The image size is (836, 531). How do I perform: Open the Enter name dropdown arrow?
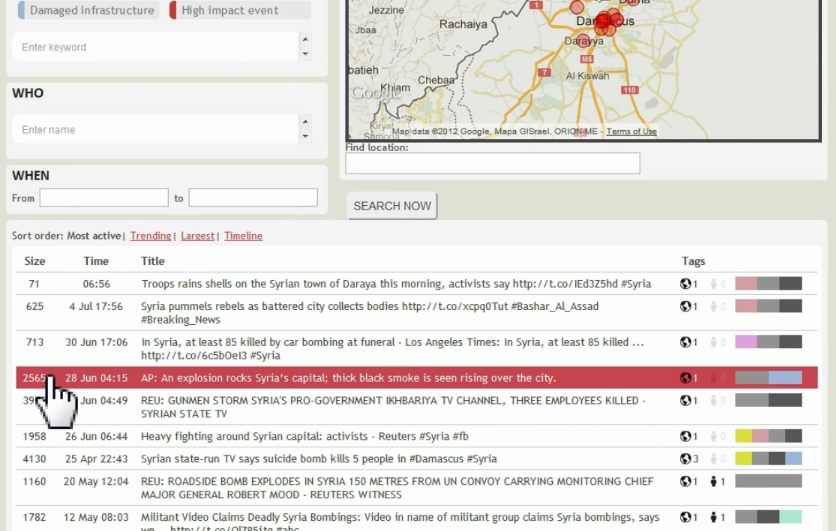[304, 135]
